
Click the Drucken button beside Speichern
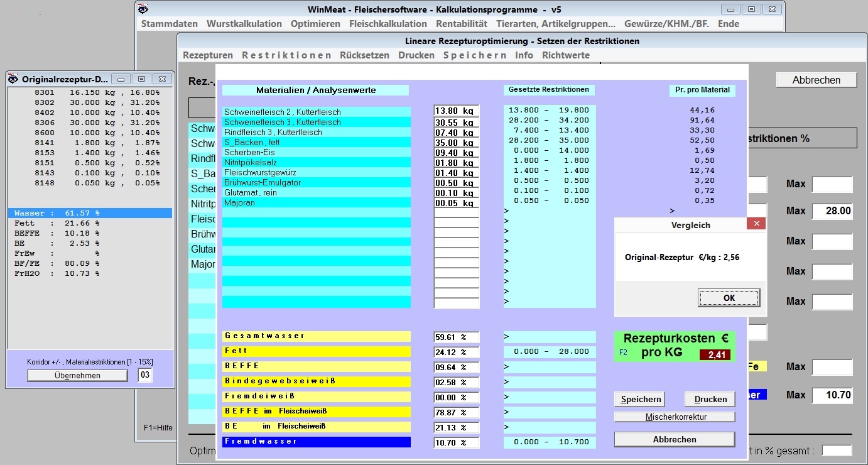[x=709, y=399]
